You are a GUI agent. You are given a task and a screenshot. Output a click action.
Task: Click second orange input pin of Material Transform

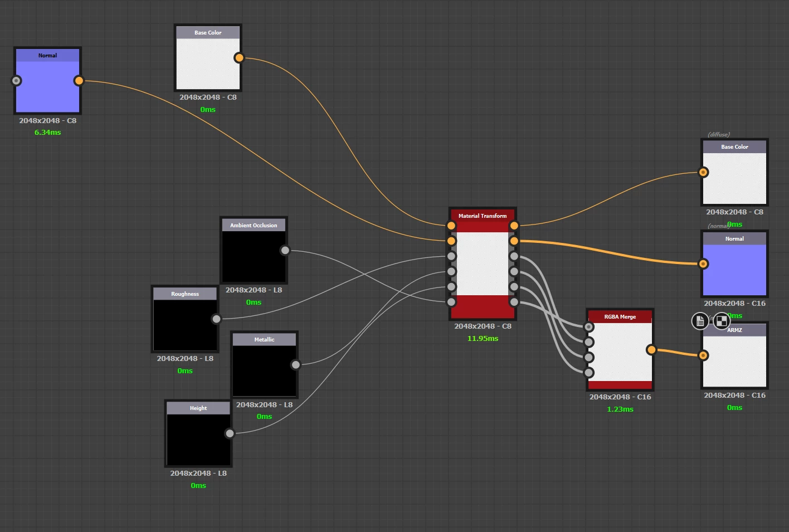point(451,241)
